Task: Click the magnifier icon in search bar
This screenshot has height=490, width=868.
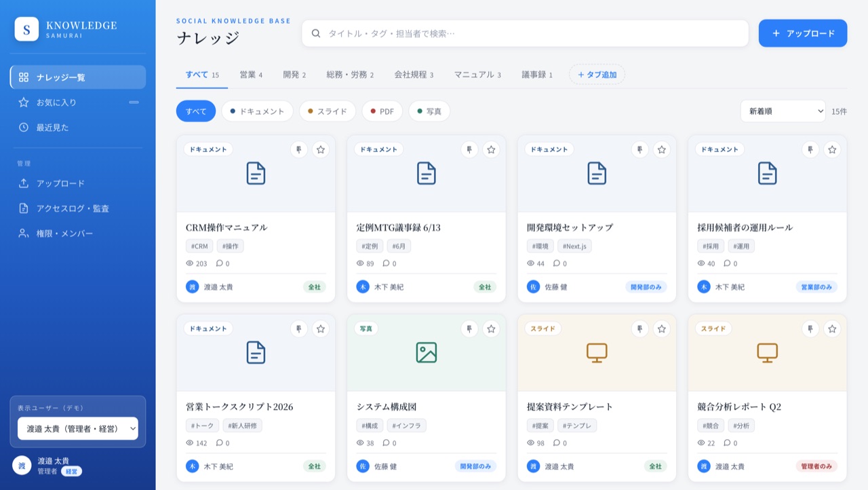Action: click(316, 33)
